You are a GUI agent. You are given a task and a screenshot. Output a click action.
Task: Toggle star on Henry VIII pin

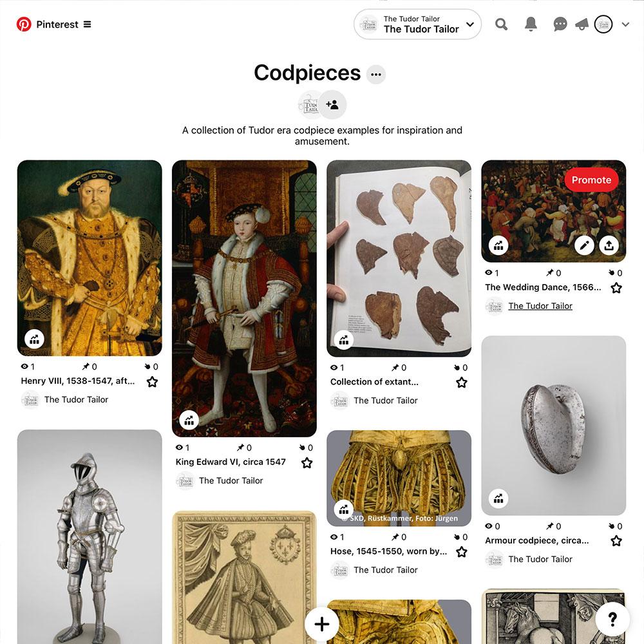click(x=153, y=382)
